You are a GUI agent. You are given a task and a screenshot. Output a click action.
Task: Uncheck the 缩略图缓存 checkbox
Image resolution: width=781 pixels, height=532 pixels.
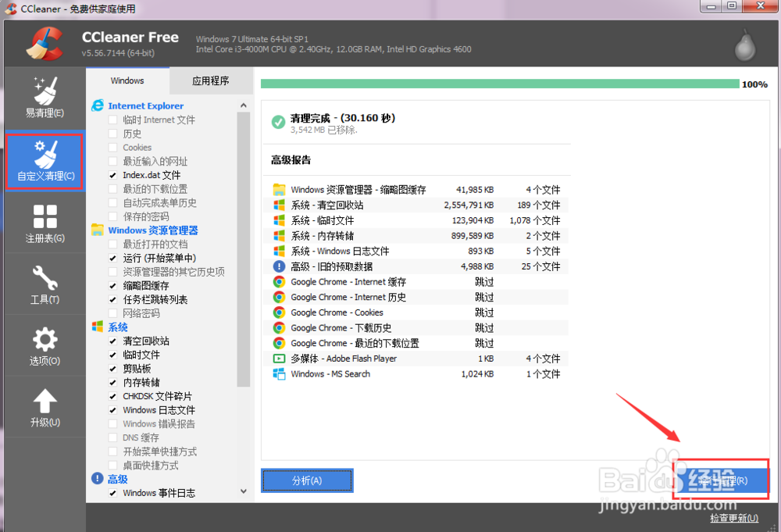[113, 285]
